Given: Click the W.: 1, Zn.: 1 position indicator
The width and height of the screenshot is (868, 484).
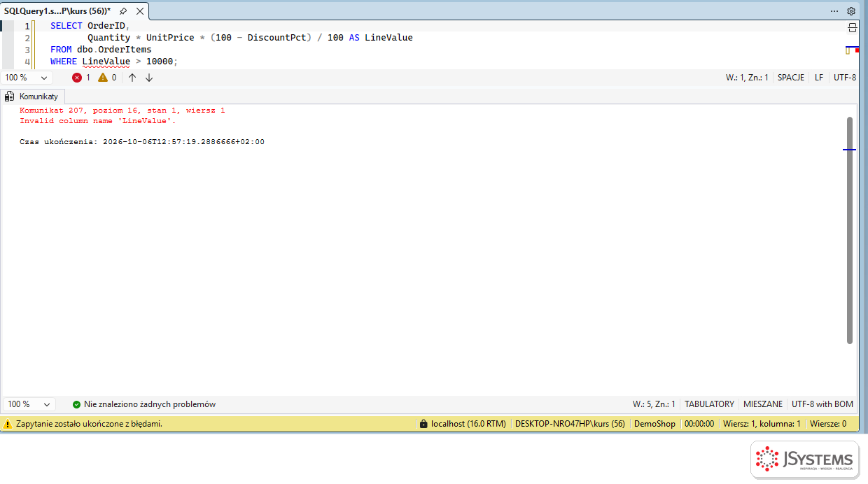Looking at the screenshot, I should point(747,78).
